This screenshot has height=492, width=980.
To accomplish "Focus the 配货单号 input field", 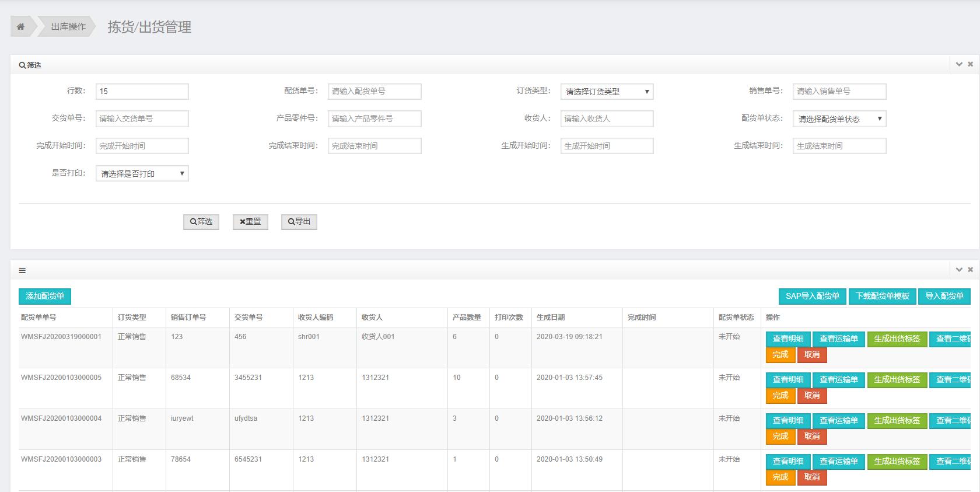I will pos(374,92).
